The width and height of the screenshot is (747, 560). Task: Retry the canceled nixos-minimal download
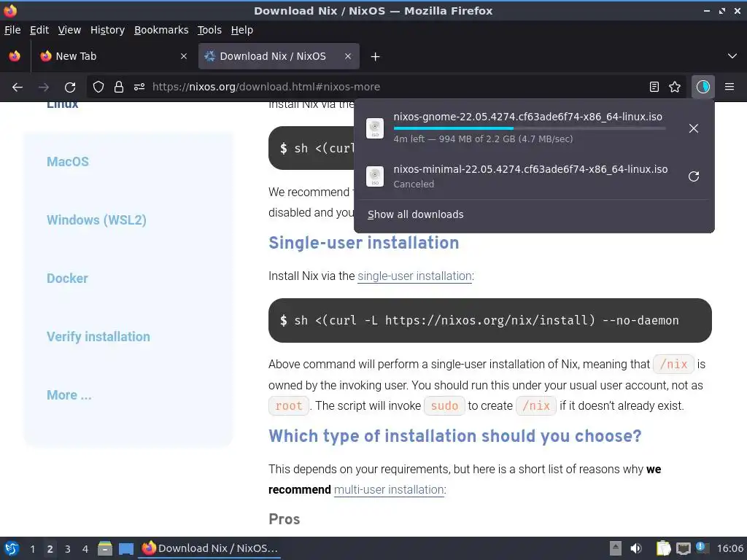(694, 176)
